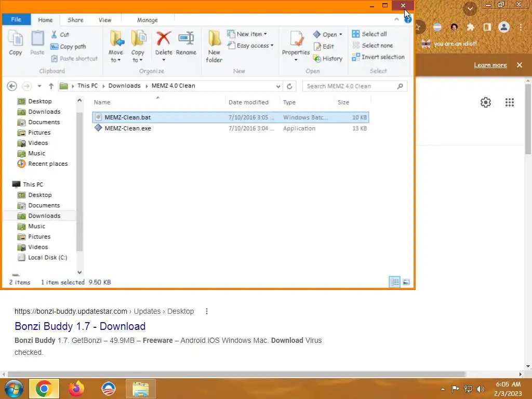The height and width of the screenshot is (399, 532).
Task: Click Select all
Action: click(369, 34)
